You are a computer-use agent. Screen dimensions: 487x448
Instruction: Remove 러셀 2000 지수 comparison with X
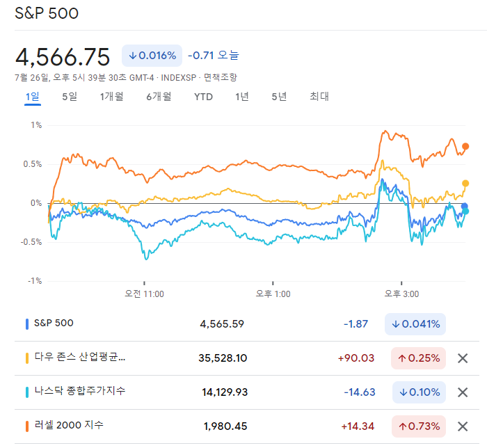(x=463, y=426)
